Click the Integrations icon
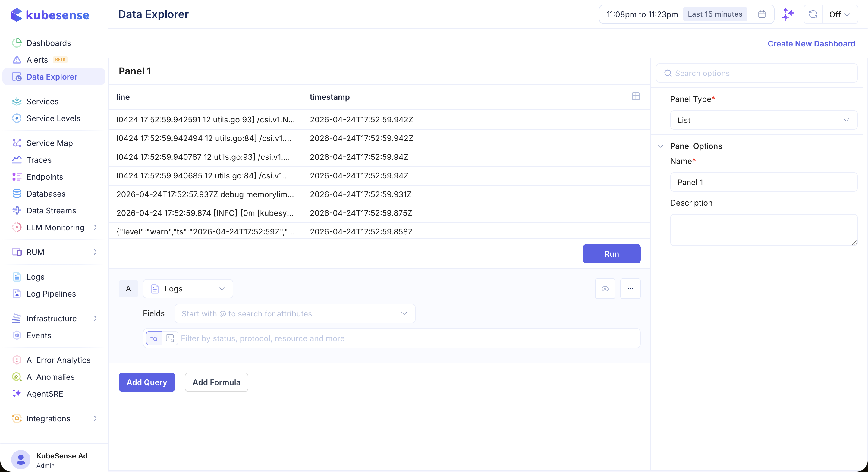This screenshot has height=472, width=868. point(17,418)
